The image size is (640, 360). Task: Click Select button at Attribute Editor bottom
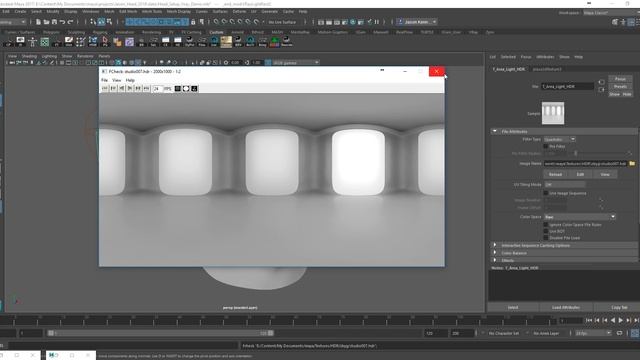click(513, 307)
